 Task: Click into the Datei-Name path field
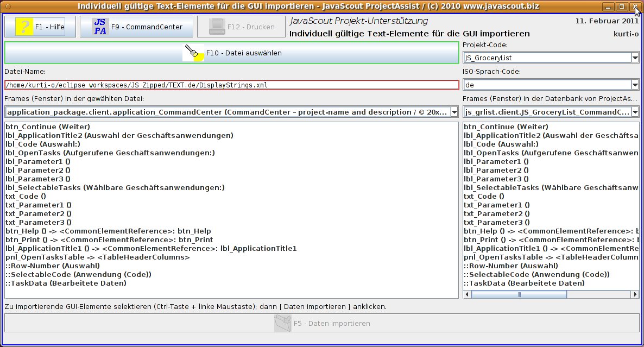click(x=231, y=85)
